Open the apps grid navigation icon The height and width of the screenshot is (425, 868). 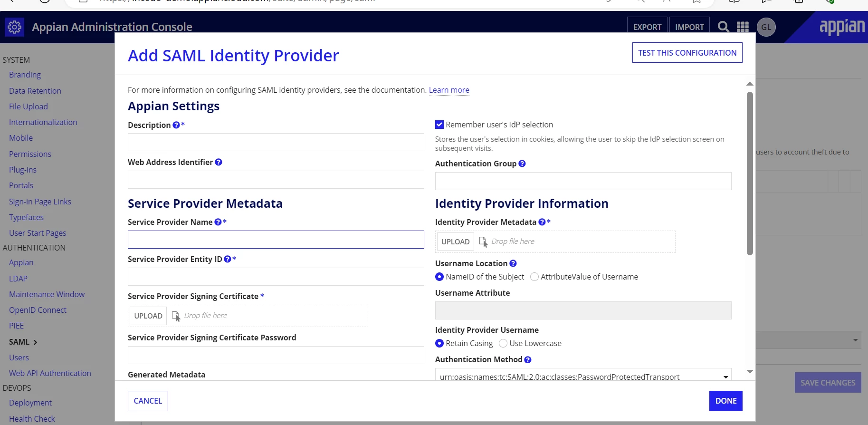tap(743, 27)
